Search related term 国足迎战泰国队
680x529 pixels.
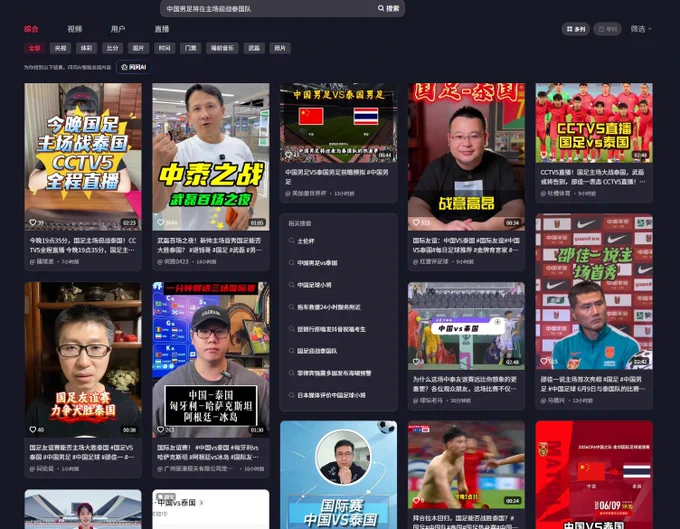[317, 351]
